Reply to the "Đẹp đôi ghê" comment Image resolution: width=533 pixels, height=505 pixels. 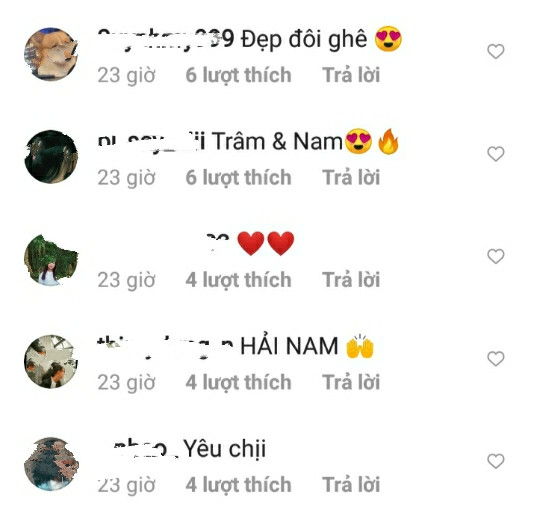click(351, 75)
